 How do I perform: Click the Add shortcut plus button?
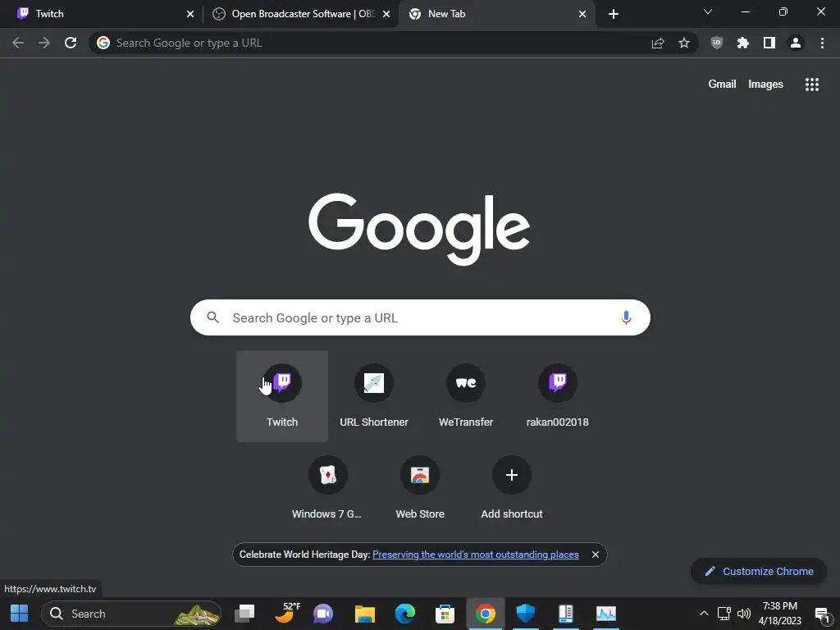tap(512, 475)
